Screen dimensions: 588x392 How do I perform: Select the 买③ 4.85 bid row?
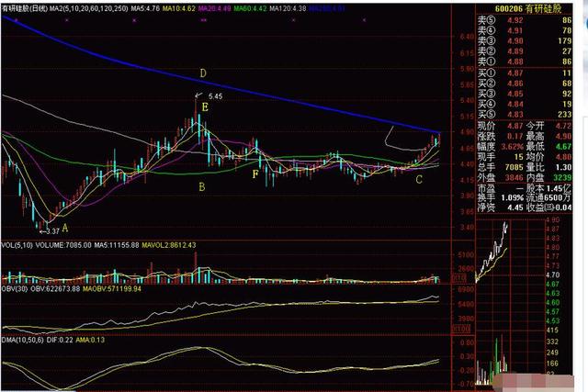tap(525, 94)
